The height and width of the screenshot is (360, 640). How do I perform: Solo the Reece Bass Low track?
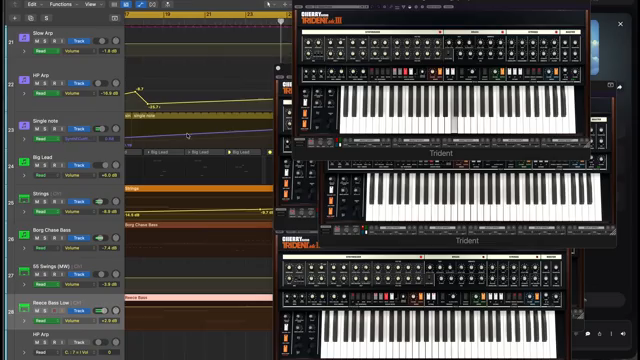point(45,311)
